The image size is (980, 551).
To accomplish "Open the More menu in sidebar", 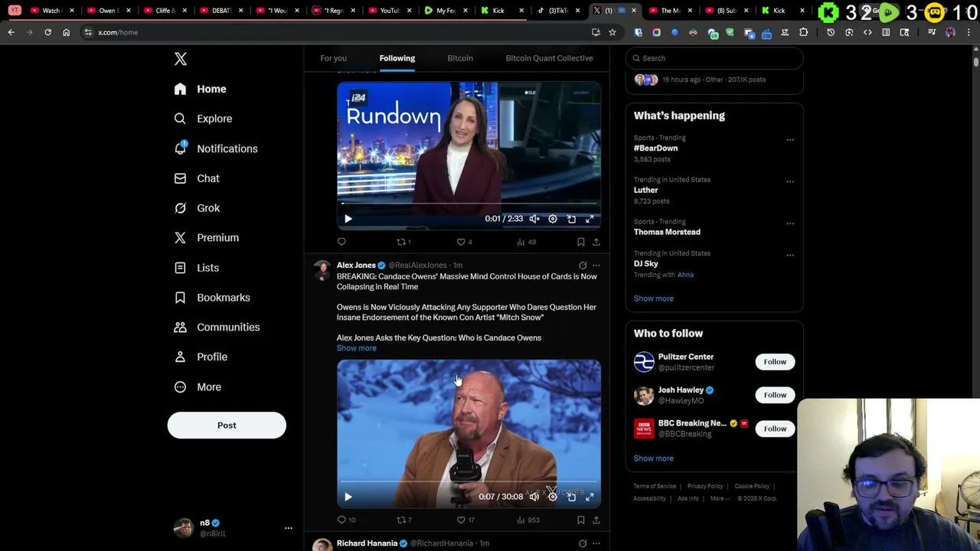I will point(198,387).
